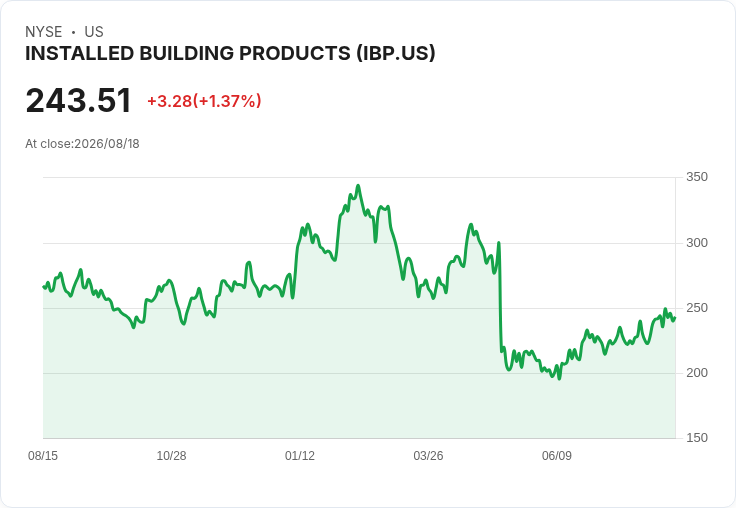Click the lowest point of the price line

pyautogui.click(x=559, y=378)
